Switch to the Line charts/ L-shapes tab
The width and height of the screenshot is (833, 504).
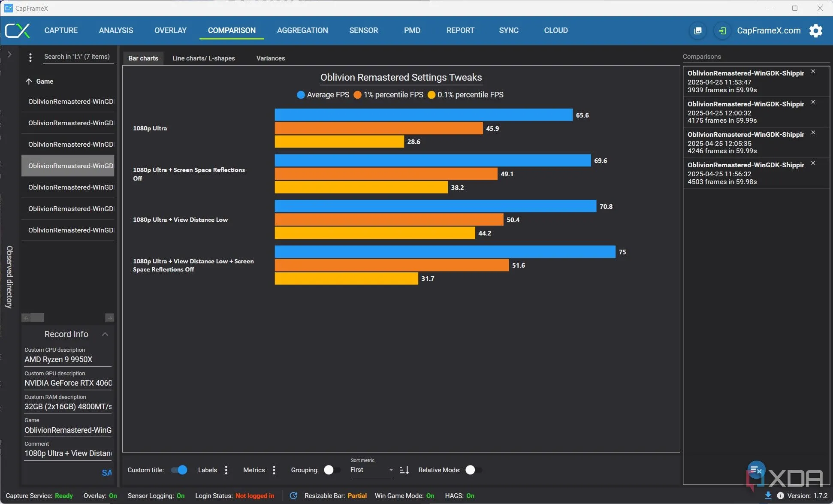click(x=203, y=58)
